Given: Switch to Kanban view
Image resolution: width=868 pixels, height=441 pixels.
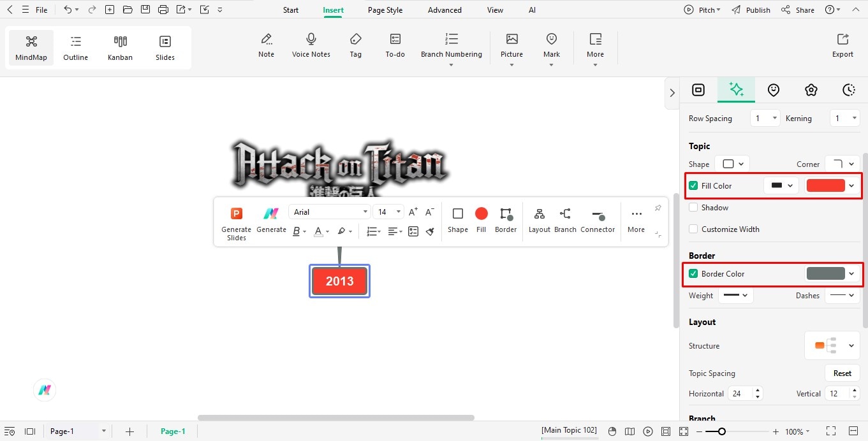Looking at the screenshot, I should click(x=121, y=48).
